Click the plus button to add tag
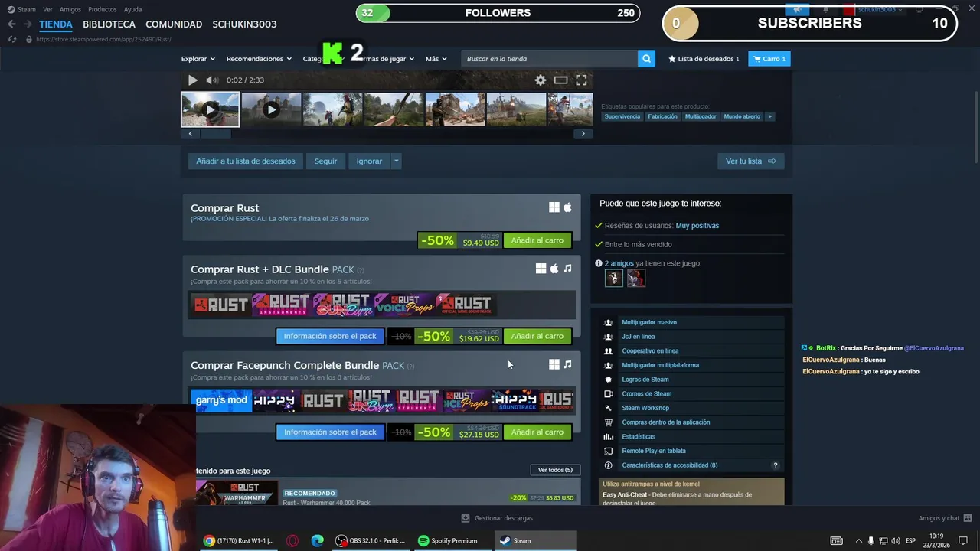The height and width of the screenshot is (551, 980). point(769,116)
